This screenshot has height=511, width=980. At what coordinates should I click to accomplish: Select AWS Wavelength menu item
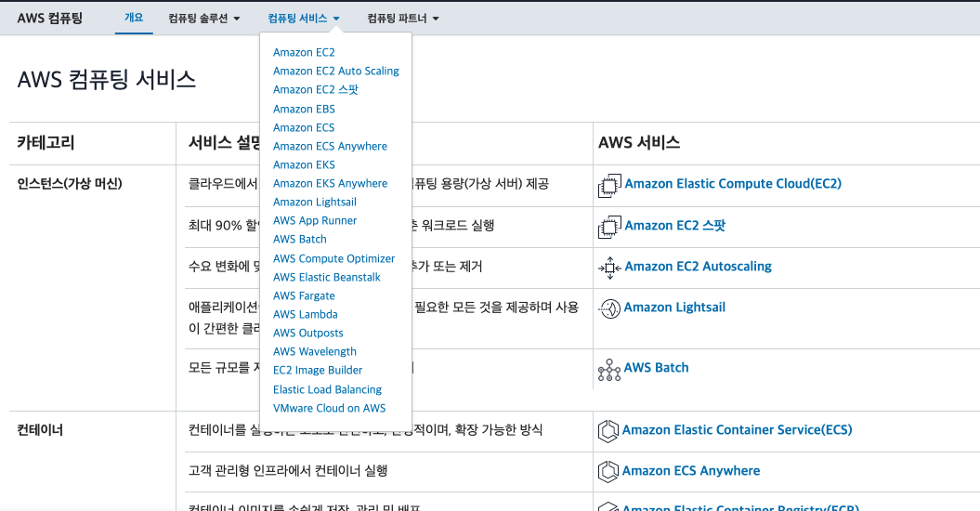[315, 352]
